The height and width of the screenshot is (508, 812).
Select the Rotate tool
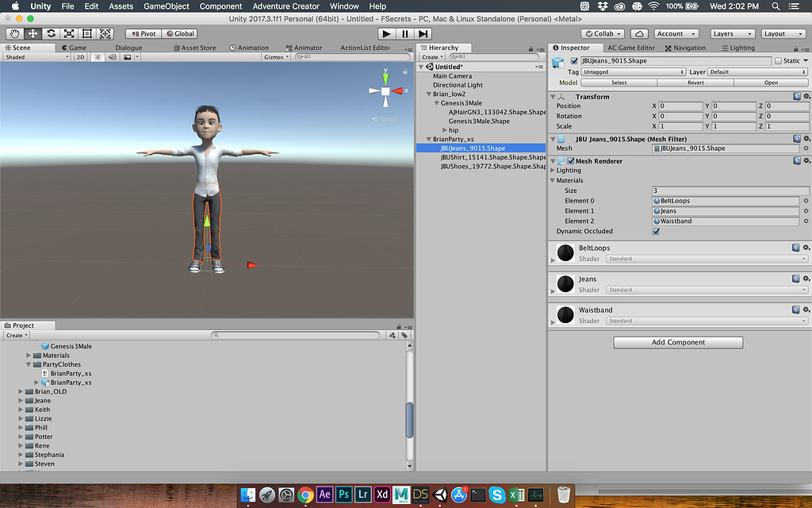coord(50,33)
